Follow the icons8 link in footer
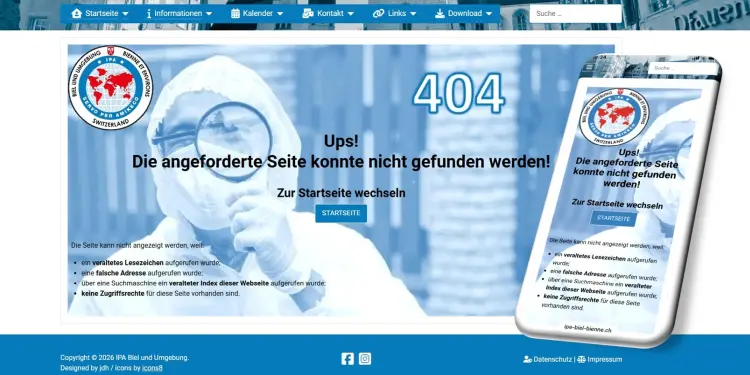The height and width of the screenshot is (375, 750). point(152,368)
